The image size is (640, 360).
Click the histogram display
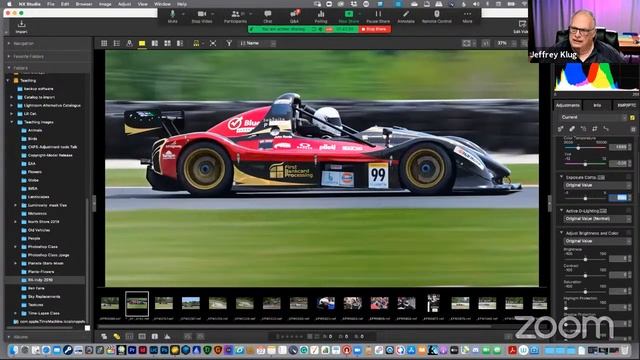point(596,76)
